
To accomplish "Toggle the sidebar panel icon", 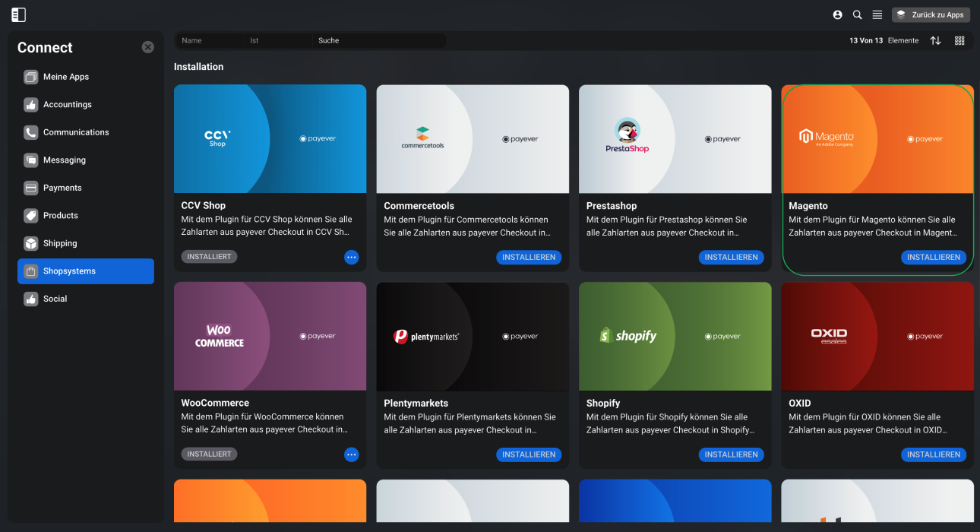I will 18,14.
